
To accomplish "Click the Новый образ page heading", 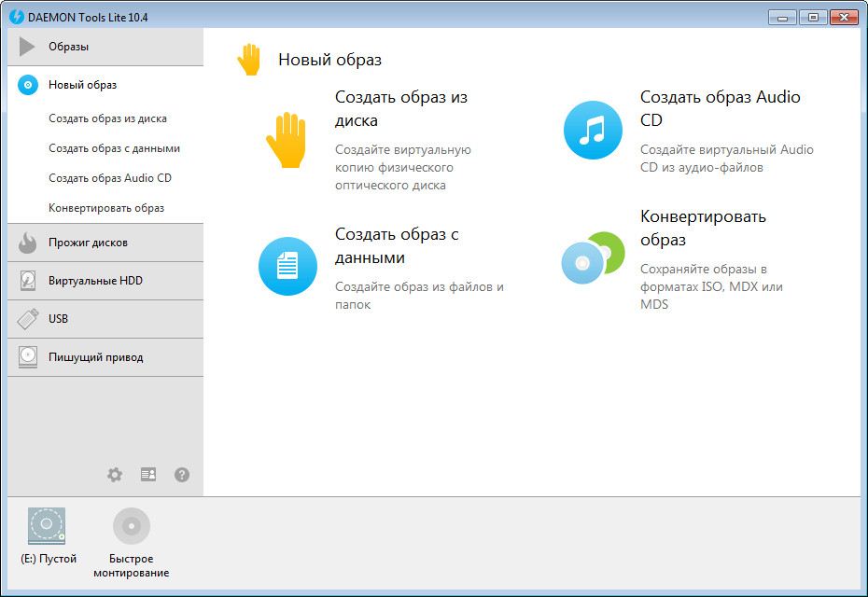I will click(x=329, y=59).
